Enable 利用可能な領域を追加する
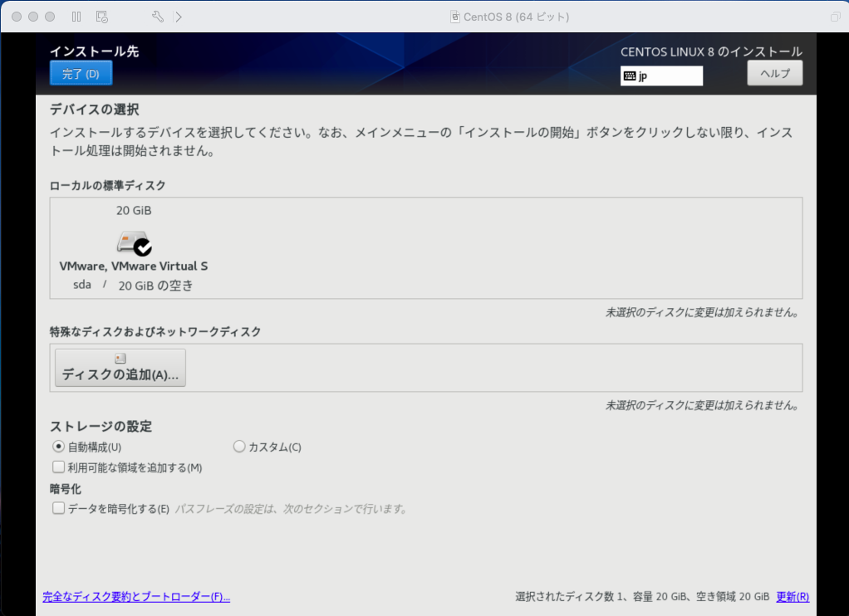The width and height of the screenshot is (849, 616). coord(58,467)
